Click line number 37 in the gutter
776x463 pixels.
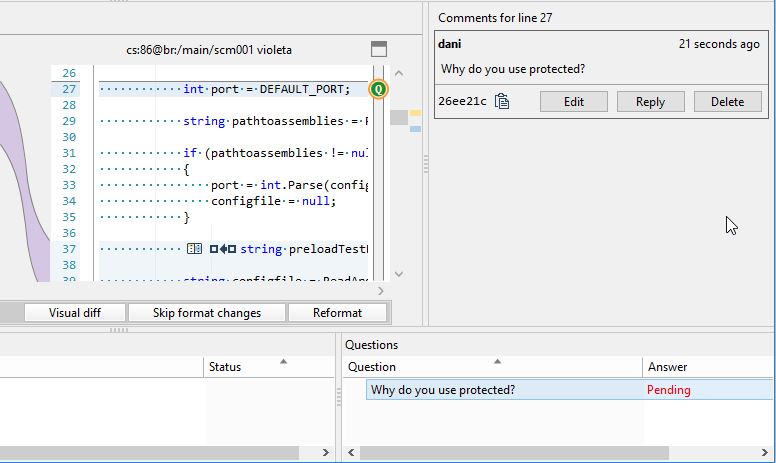coord(69,249)
